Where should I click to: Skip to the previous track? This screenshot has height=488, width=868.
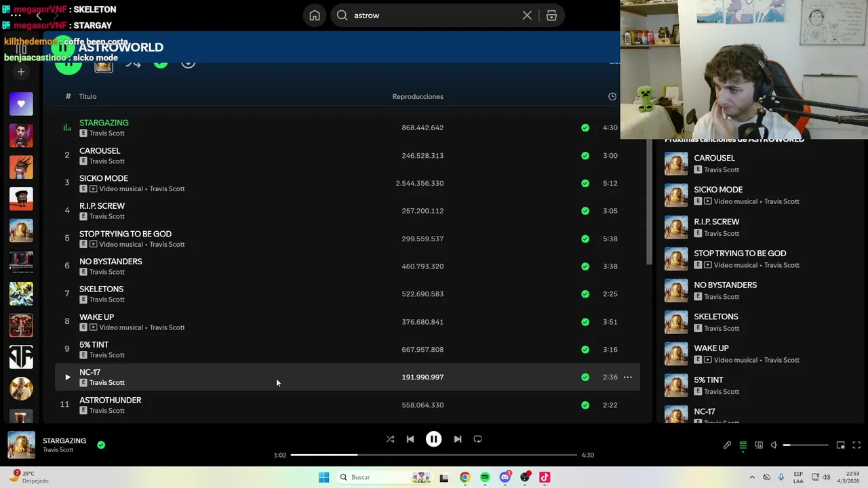point(410,439)
